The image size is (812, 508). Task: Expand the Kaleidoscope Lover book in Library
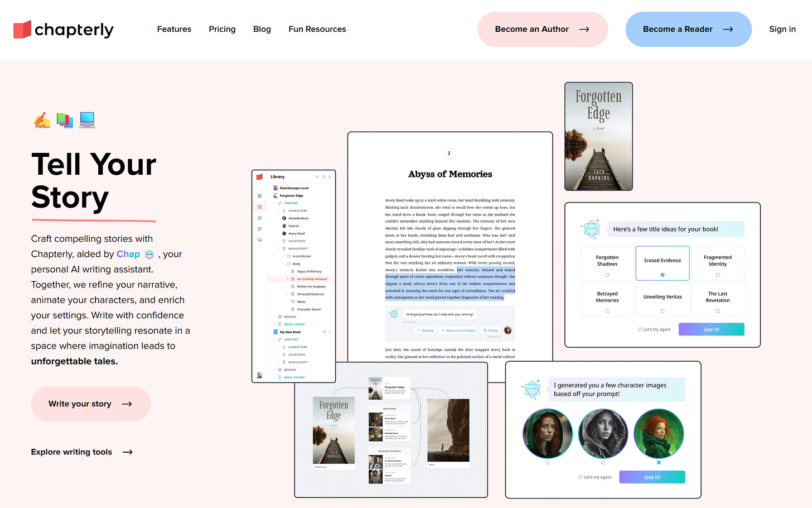coord(270,188)
